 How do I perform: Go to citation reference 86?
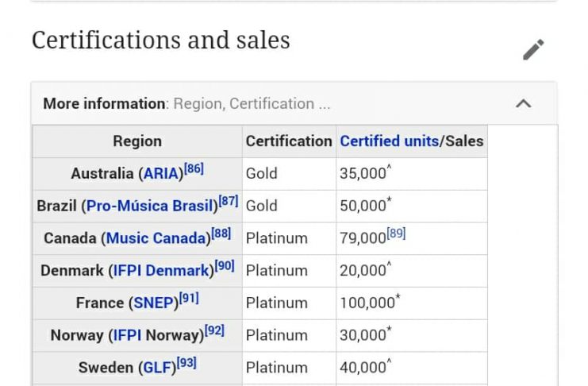[x=194, y=168]
